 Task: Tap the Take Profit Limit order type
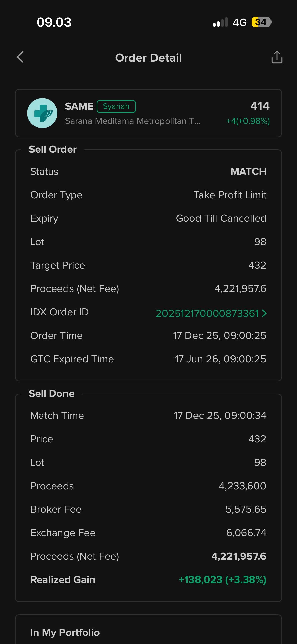[230, 195]
